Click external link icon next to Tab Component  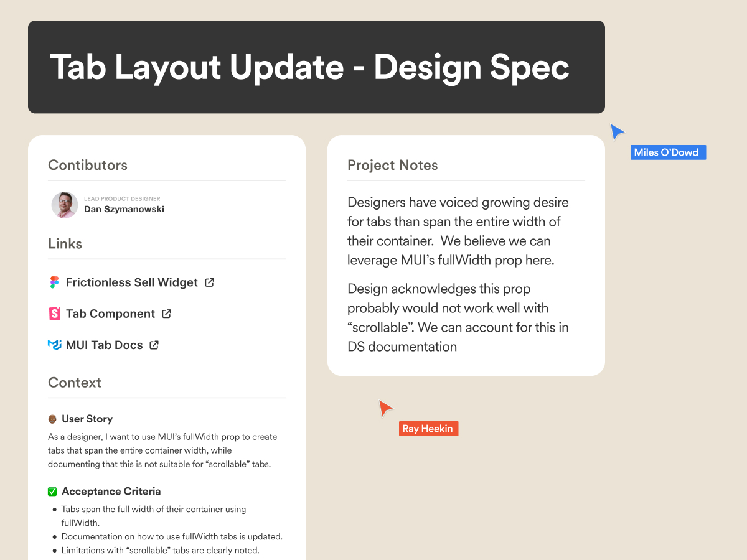click(x=166, y=314)
